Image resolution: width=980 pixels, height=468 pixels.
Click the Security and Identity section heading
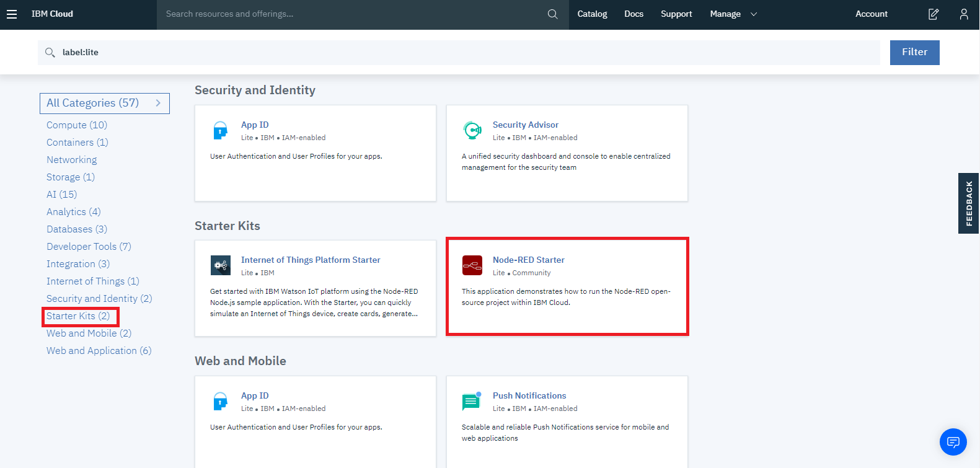pos(255,91)
